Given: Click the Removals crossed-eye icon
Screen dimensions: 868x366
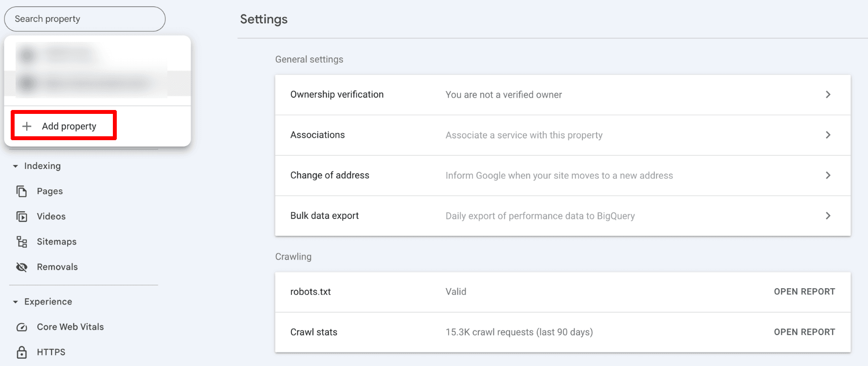Looking at the screenshot, I should click(x=21, y=267).
